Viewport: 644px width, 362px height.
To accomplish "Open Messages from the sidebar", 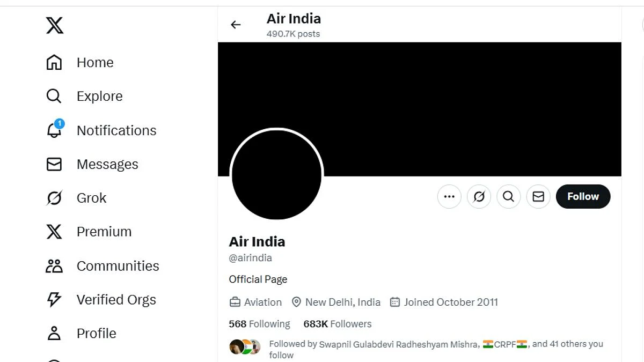I will 107,164.
